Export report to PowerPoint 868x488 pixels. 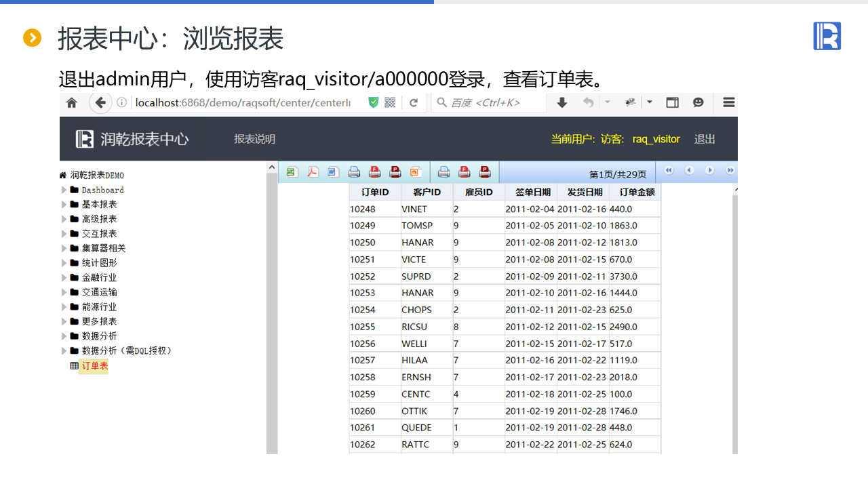pos(416,171)
